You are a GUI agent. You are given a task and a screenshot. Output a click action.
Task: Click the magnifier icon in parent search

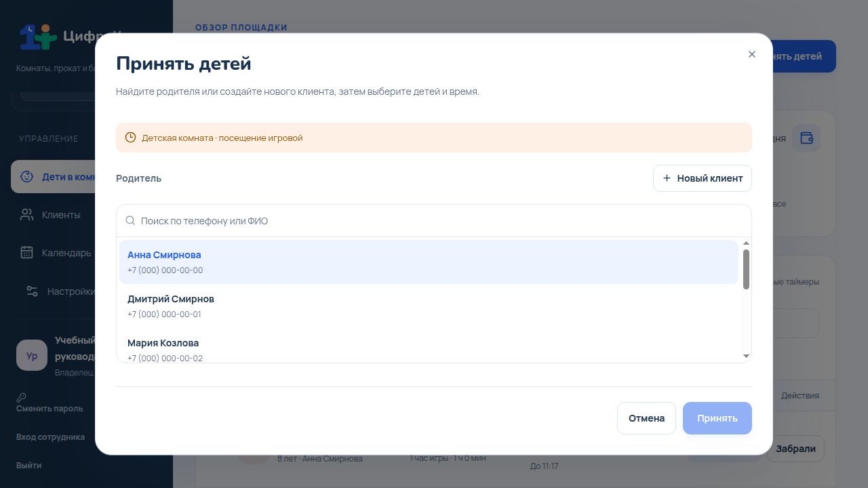coord(130,221)
